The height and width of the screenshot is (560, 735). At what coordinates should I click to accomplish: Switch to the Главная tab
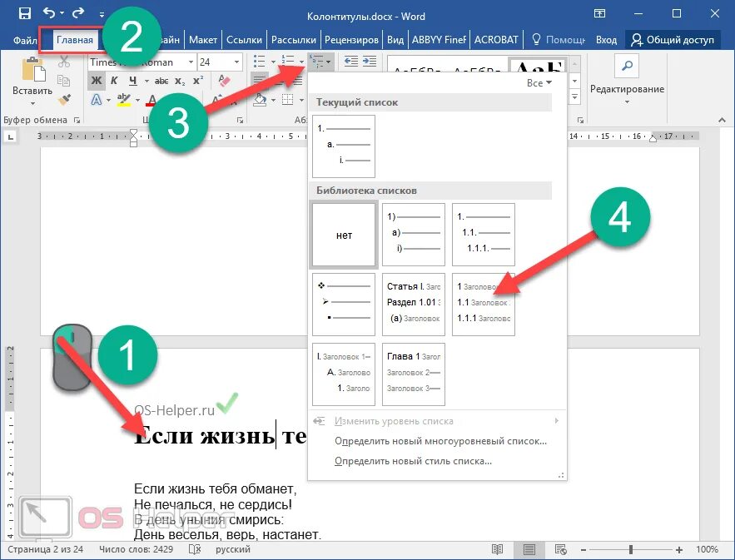pyautogui.click(x=75, y=40)
